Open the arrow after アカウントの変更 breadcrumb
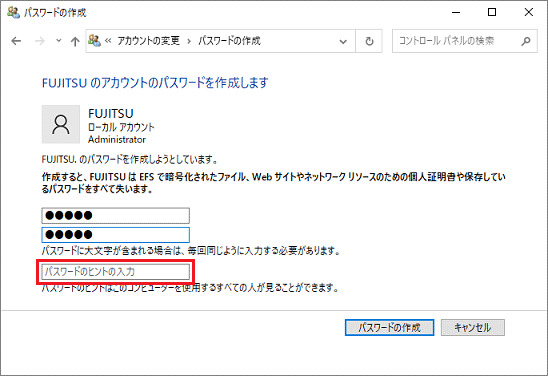Viewport: 548px width, 376px height. 189,41
